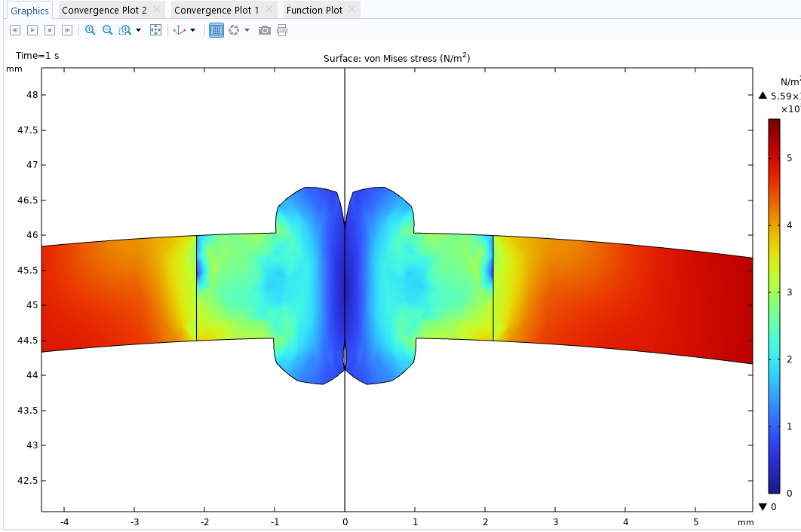Click the go to default view axes icon
The height and width of the screenshot is (532, 801).
coord(180,30)
